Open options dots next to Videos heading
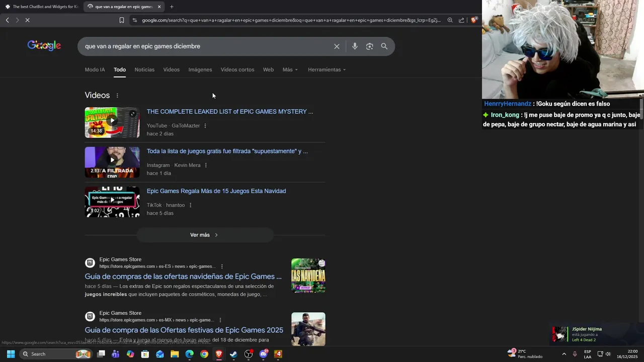 [117, 96]
